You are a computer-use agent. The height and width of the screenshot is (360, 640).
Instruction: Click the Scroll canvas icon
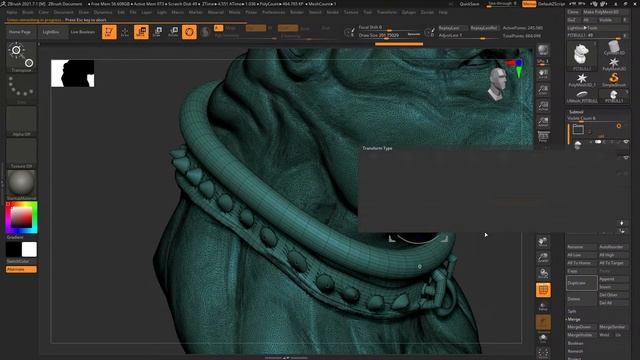543,74
